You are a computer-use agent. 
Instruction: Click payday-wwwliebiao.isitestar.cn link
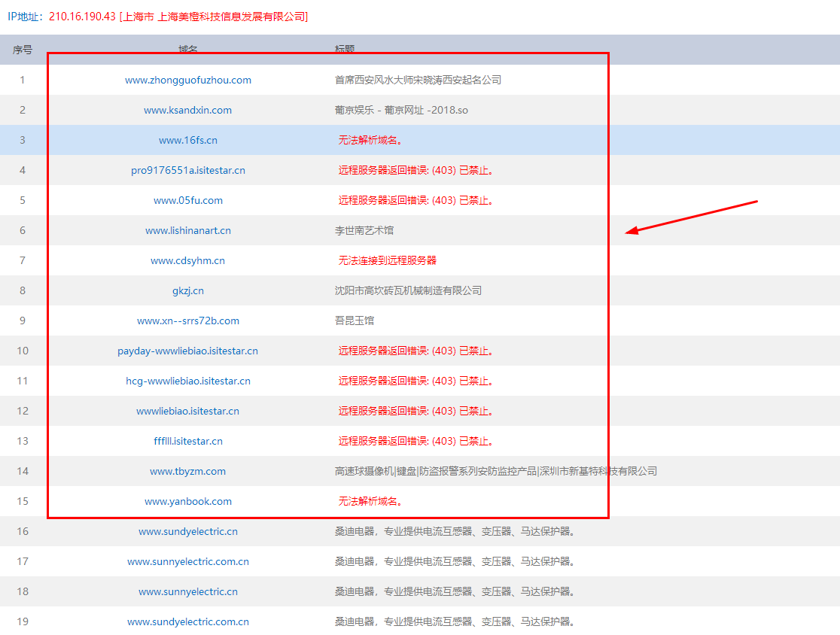coord(188,351)
